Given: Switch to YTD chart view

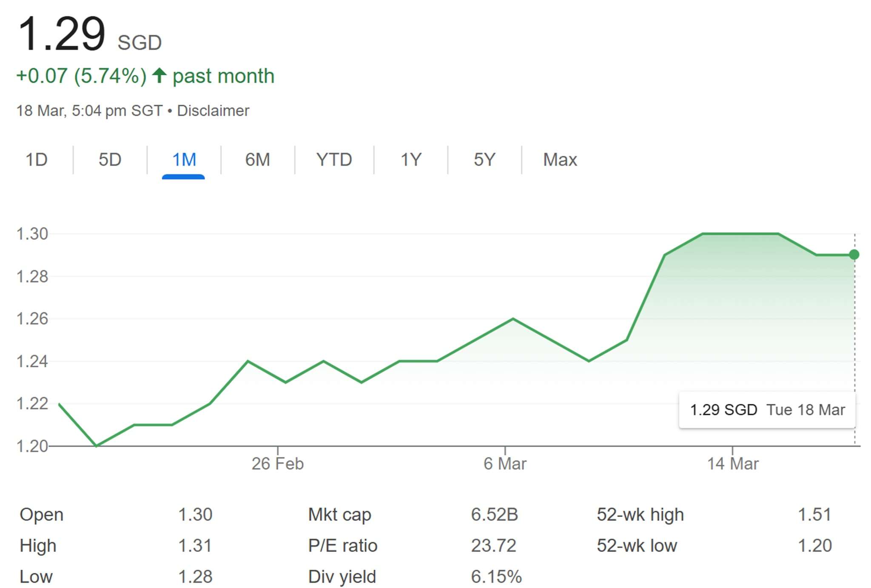Looking at the screenshot, I should pyautogui.click(x=334, y=160).
